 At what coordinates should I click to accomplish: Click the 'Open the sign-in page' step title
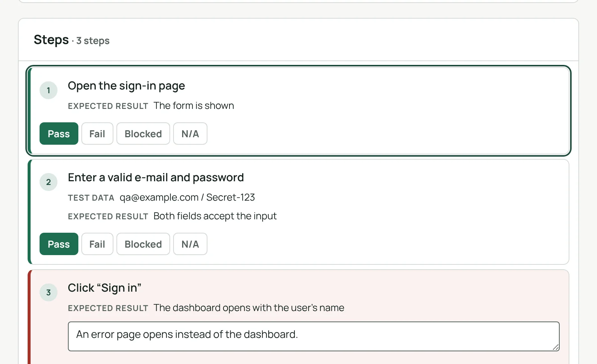coord(126,86)
